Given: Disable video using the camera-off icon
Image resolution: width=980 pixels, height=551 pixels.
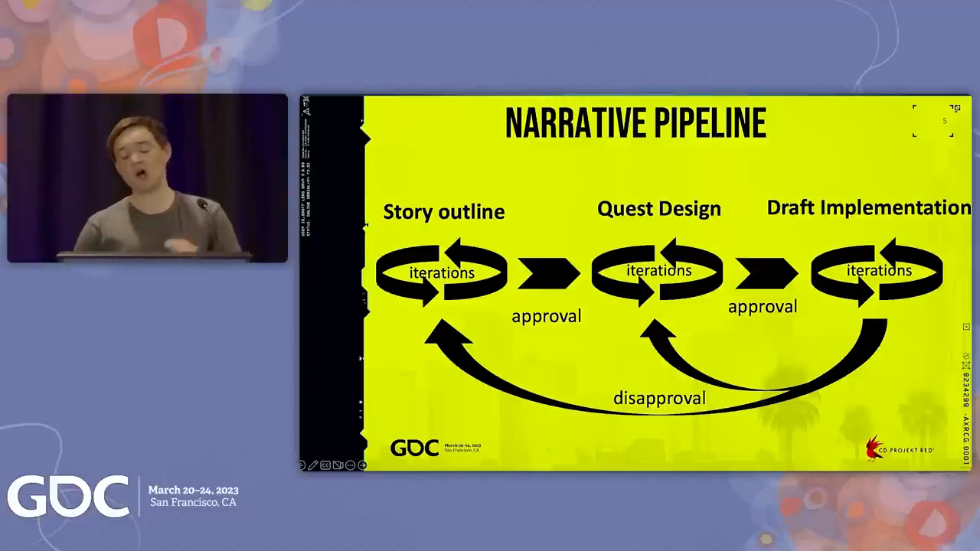Looking at the screenshot, I should (338, 465).
